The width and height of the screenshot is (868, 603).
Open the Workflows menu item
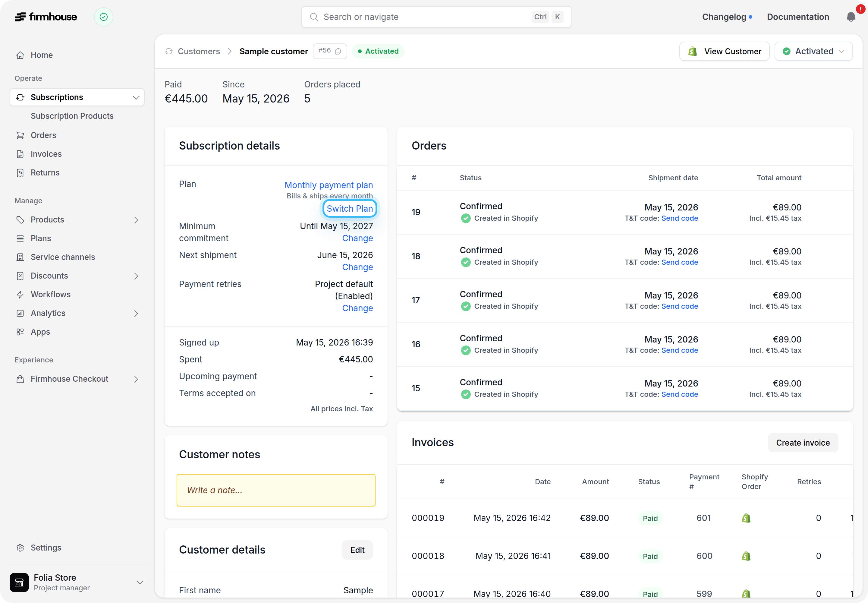click(x=51, y=295)
